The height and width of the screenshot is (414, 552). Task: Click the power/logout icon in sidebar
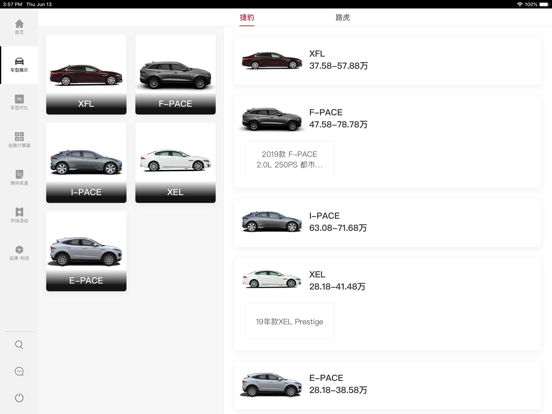(19, 398)
